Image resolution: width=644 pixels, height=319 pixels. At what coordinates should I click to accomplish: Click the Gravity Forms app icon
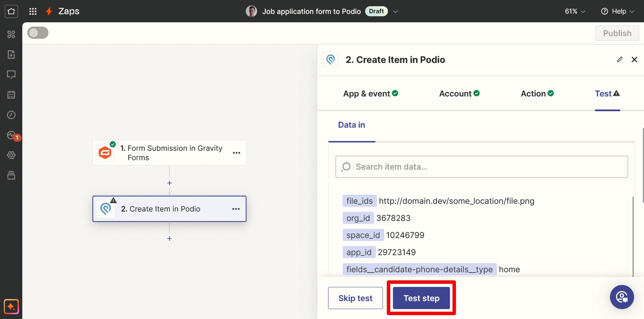[105, 152]
